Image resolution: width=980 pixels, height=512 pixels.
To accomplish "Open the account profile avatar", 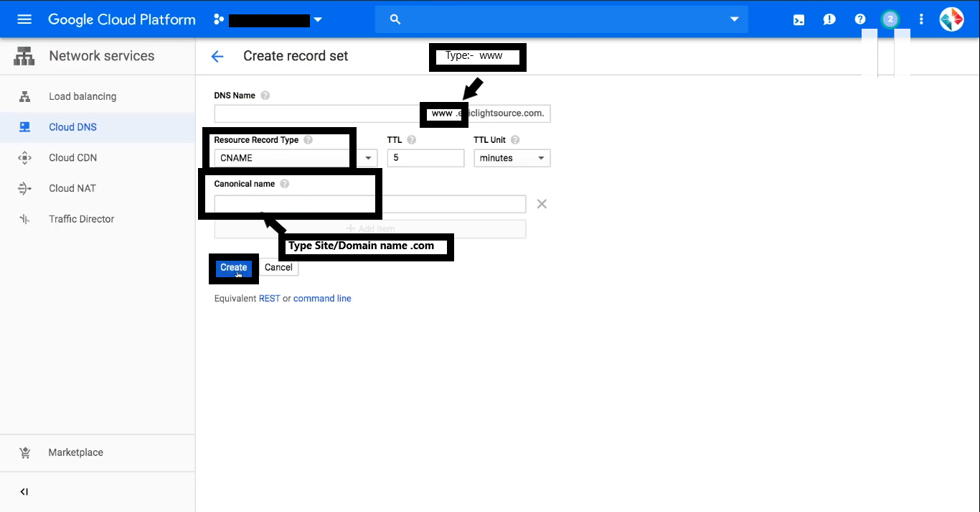I will (x=951, y=19).
